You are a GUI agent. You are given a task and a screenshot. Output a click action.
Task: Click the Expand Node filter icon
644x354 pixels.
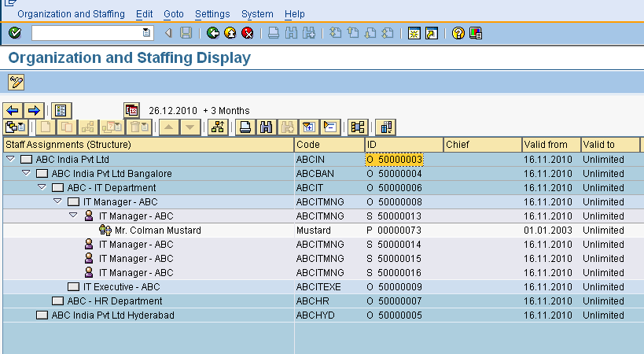click(x=308, y=127)
